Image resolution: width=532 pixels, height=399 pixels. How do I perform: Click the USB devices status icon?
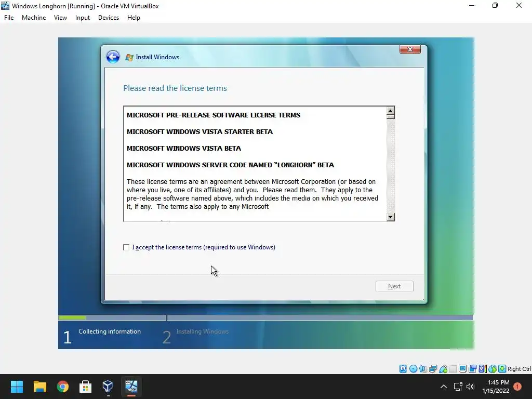click(443, 369)
